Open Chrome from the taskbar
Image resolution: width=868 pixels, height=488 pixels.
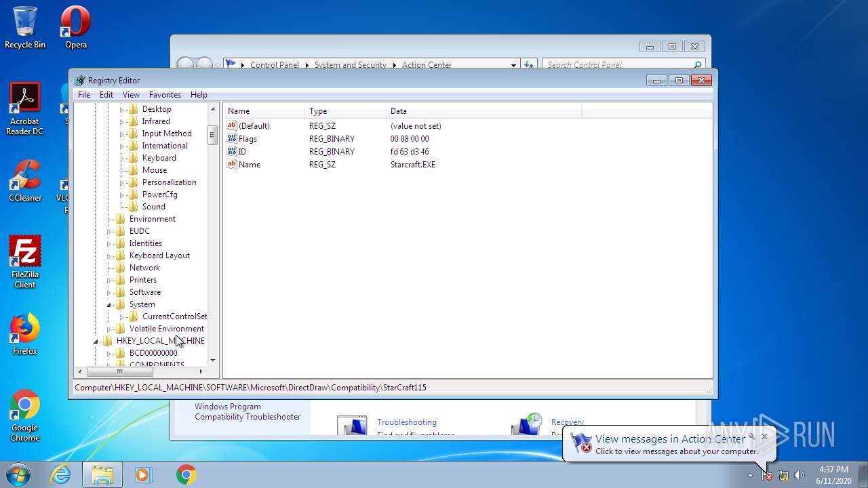pyautogui.click(x=186, y=474)
